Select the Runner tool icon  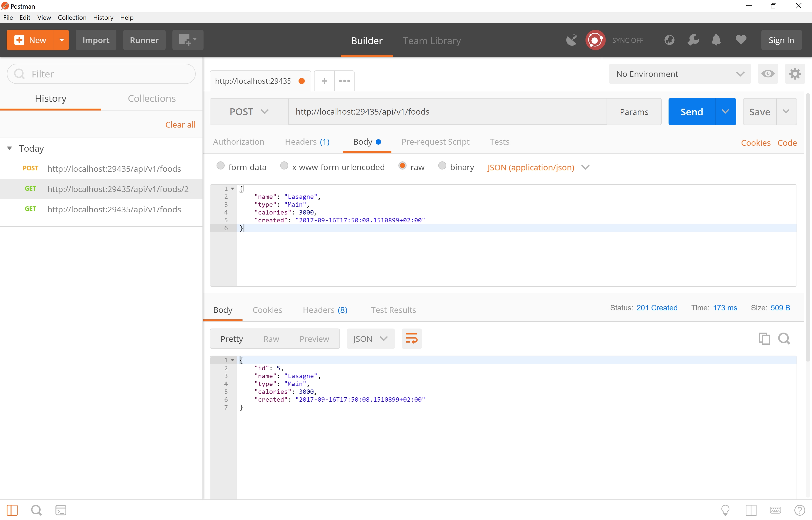(x=144, y=40)
